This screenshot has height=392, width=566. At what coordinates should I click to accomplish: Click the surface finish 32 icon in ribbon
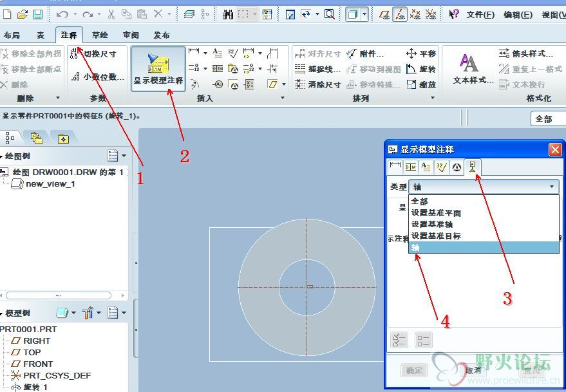(233, 53)
